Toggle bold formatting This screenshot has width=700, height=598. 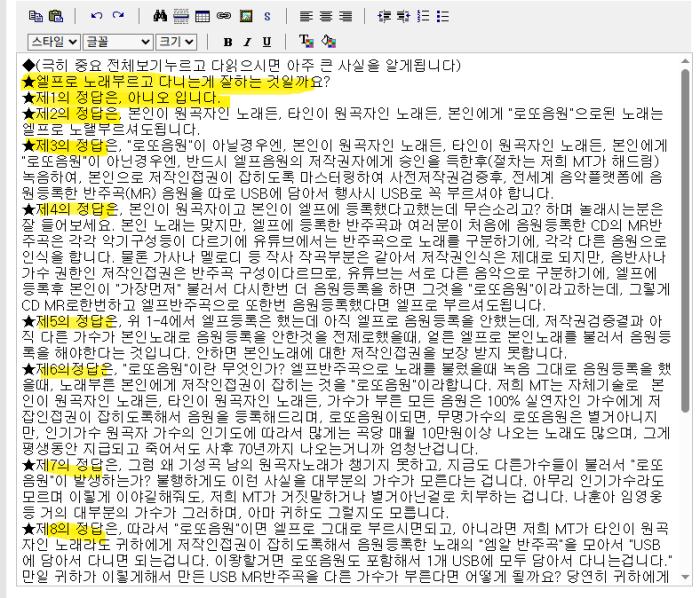coord(226,42)
